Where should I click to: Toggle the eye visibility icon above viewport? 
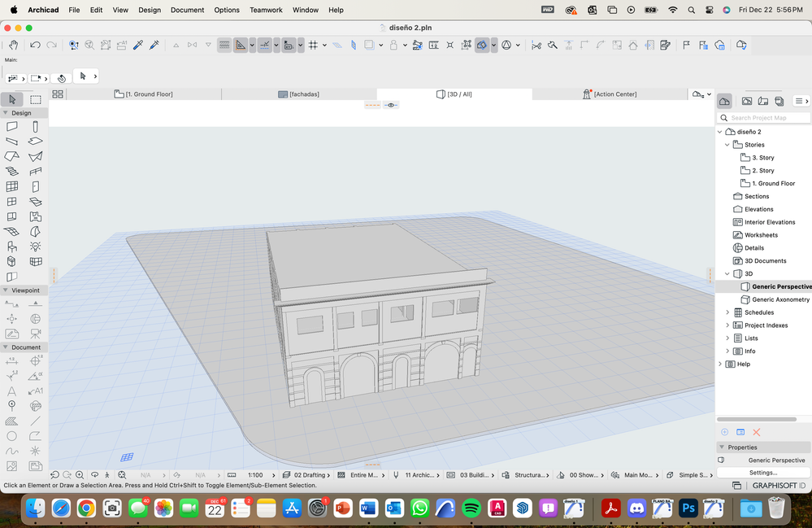[x=391, y=105]
